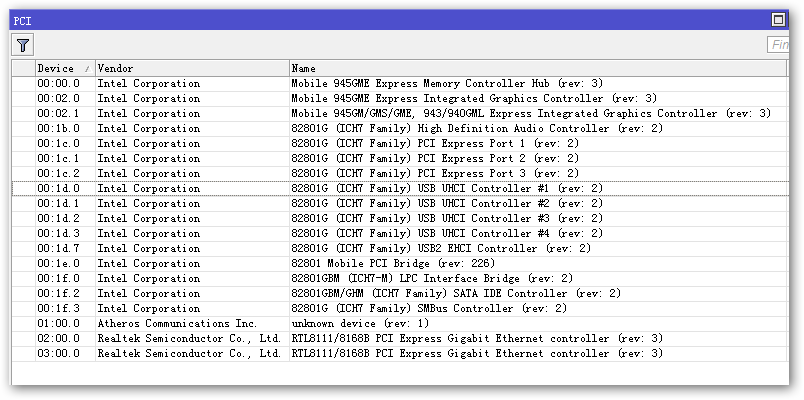The height and width of the screenshot is (400, 804).
Task: Click unknown device (rev: 1) name
Action: (360, 323)
